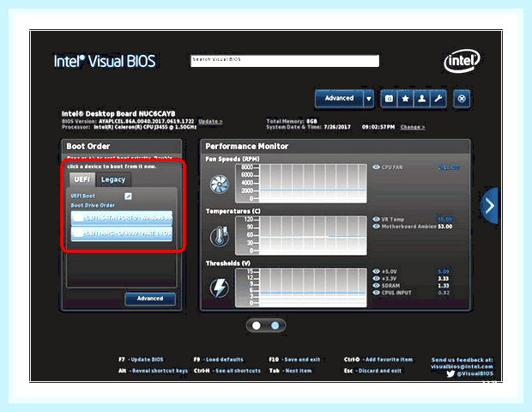The height and width of the screenshot is (412, 532).
Task: Click the Twitter bird icon
Action: click(x=450, y=374)
